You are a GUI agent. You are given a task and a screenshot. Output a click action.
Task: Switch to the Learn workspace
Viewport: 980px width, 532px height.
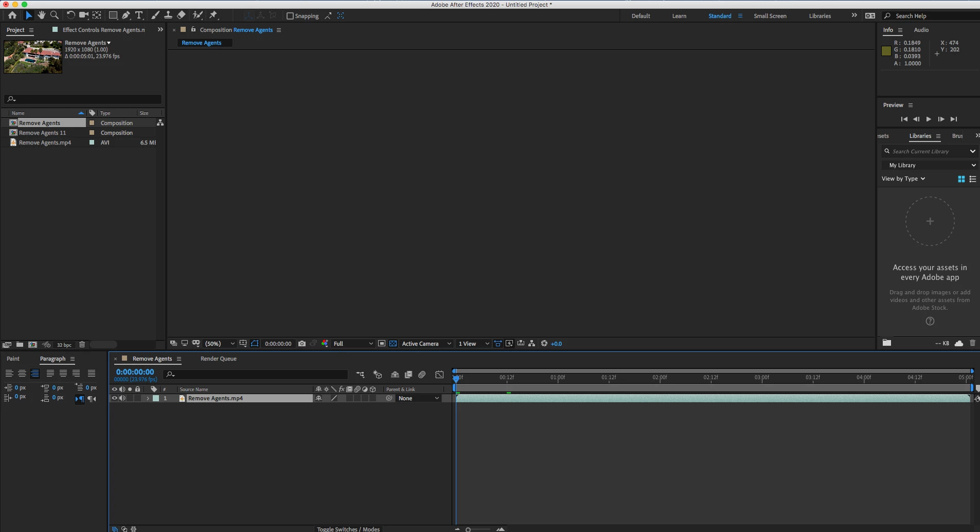pyautogui.click(x=679, y=16)
